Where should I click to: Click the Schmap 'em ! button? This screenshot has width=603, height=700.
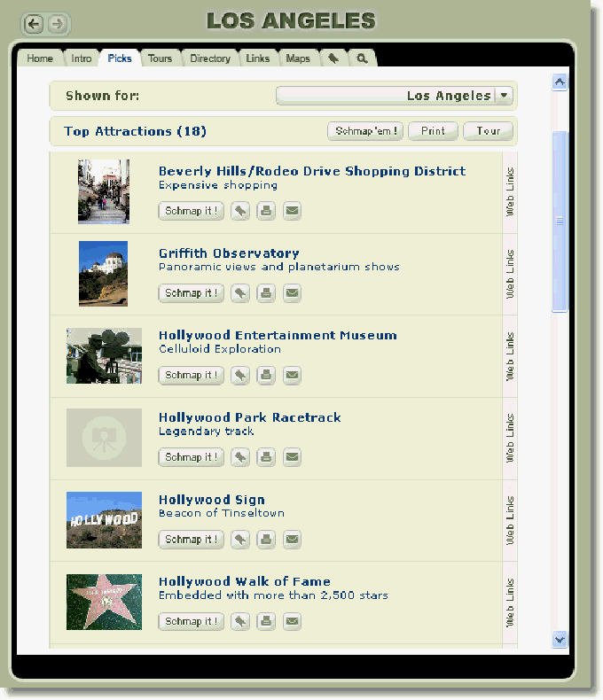pos(365,131)
